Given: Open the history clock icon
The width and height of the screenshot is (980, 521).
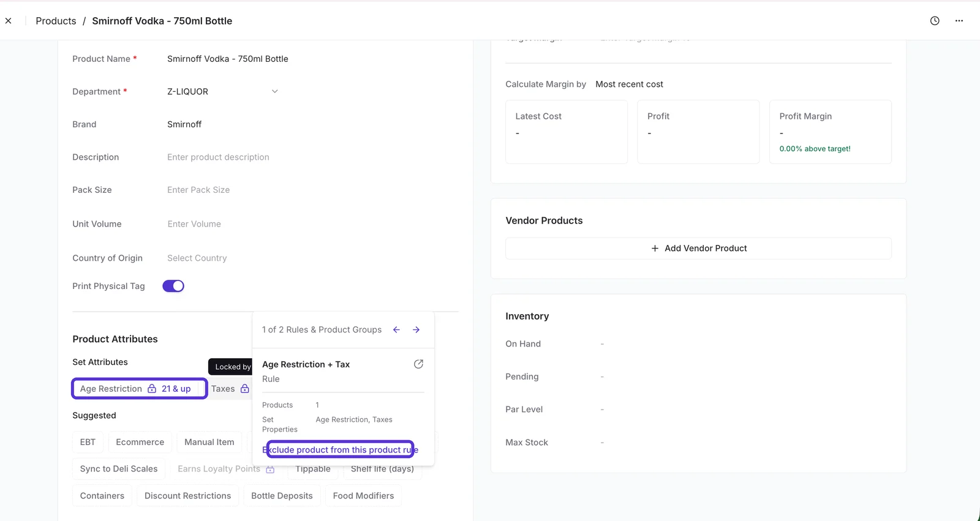Looking at the screenshot, I should pyautogui.click(x=935, y=21).
